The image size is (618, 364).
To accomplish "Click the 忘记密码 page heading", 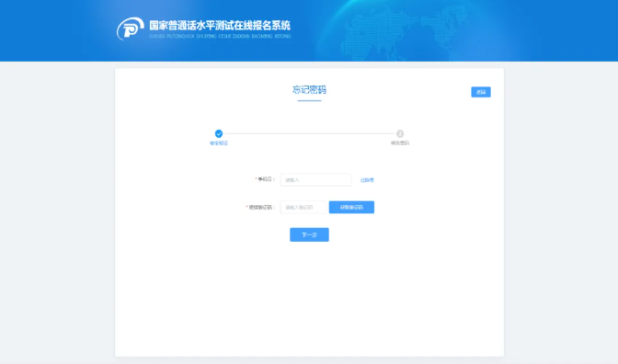I will tap(309, 90).
